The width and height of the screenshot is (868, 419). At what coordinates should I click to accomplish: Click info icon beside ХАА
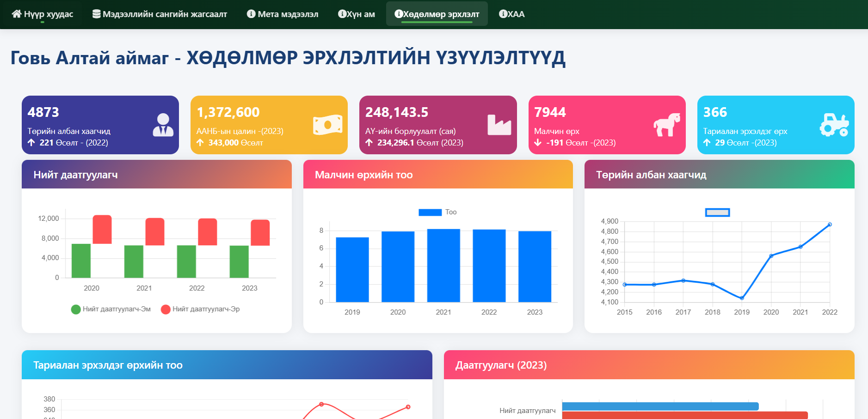(x=503, y=14)
